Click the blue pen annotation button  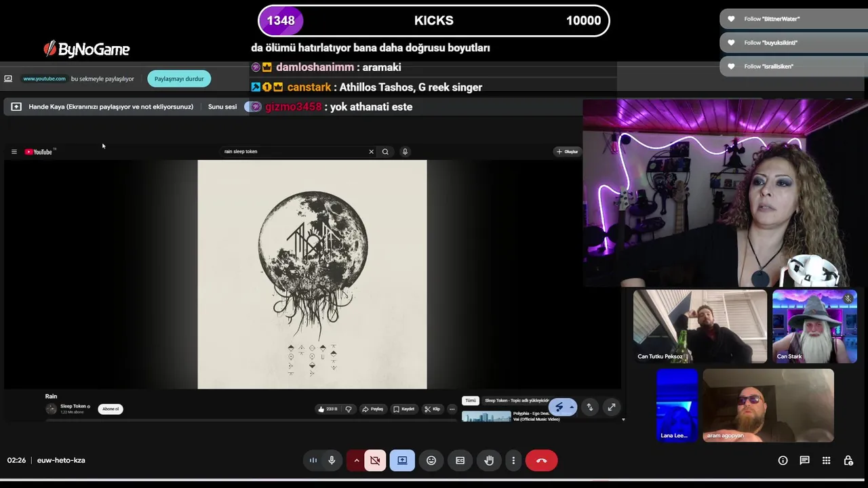pyautogui.click(x=558, y=407)
